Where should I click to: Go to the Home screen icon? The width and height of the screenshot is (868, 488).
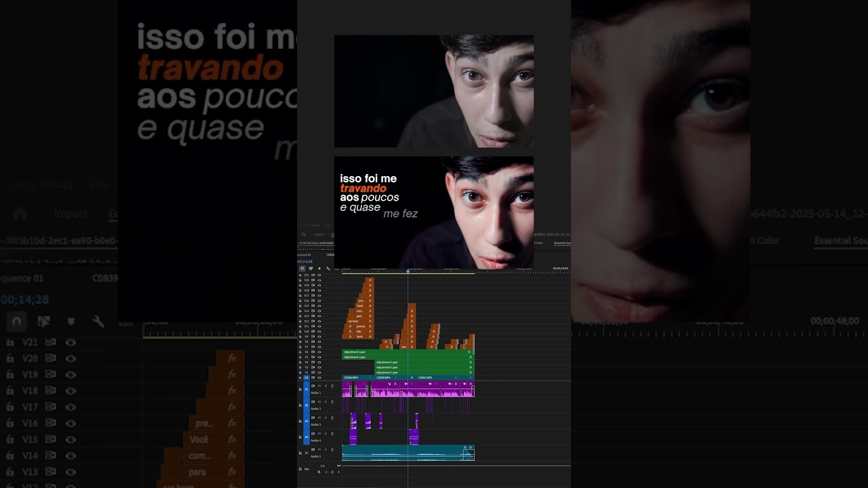click(303, 235)
